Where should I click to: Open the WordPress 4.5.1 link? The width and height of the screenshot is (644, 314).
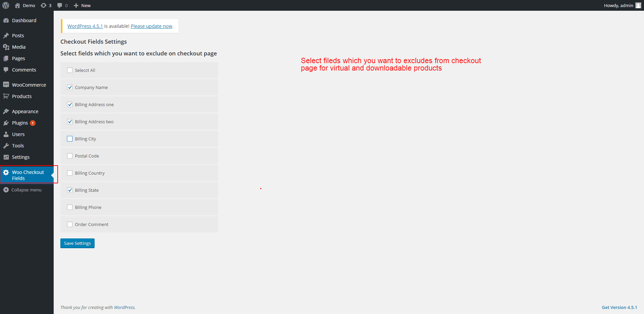[x=85, y=26]
